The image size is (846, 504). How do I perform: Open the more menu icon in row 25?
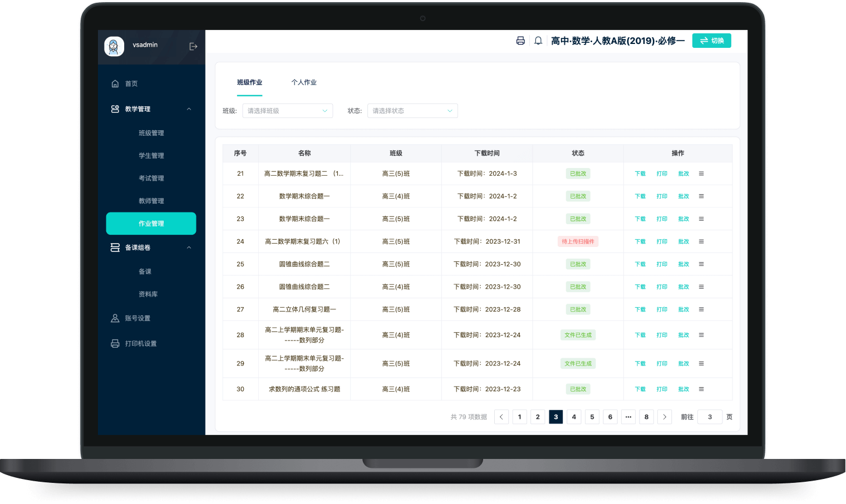(701, 264)
